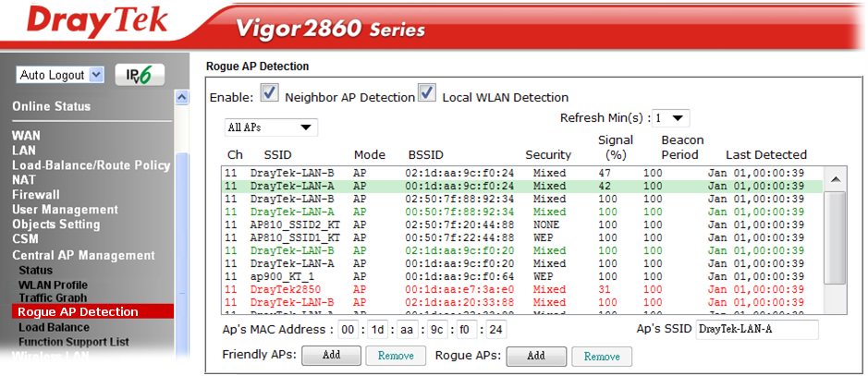The image size is (868, 376).
Task: Click MAC address field '9c'
Action: click(437, 330)
